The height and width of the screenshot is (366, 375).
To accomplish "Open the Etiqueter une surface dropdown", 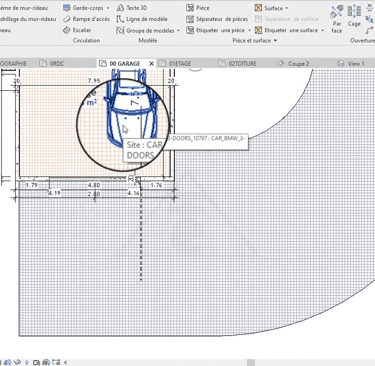I will pyautogui.click(x=322, y=30).
